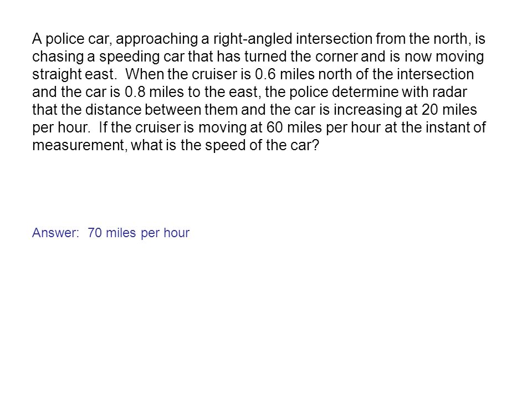Click the blue 'Answer:' label
The height and width of the screenshot is (399, 532).
[x=55, y=233]
